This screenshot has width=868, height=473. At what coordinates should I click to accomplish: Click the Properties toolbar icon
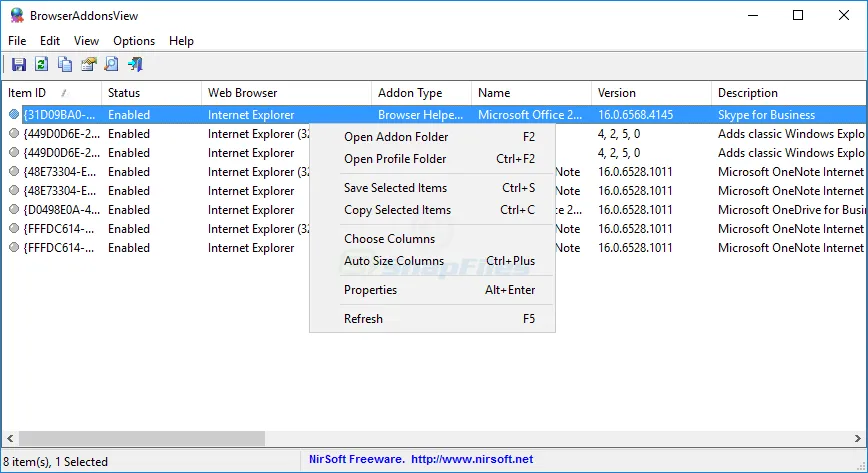pos(89,64)
